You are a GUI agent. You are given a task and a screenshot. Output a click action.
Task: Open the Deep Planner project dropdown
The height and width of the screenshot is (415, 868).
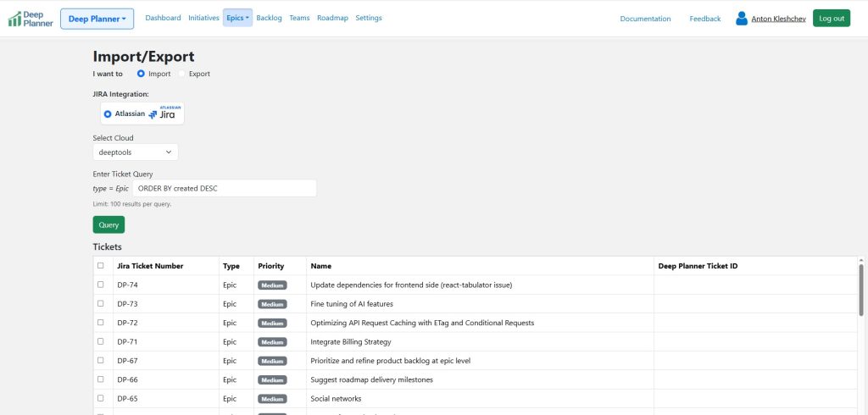(97, 19)
